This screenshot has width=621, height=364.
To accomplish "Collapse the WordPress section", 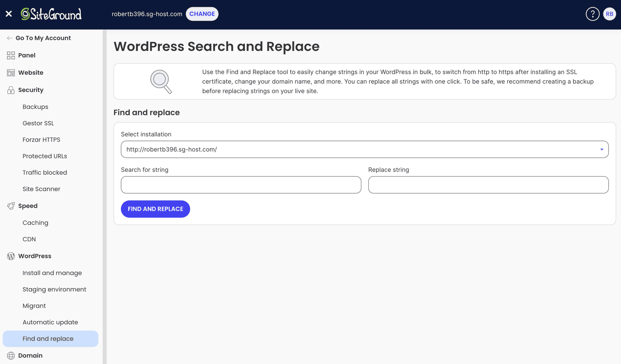I will point(35,256).
